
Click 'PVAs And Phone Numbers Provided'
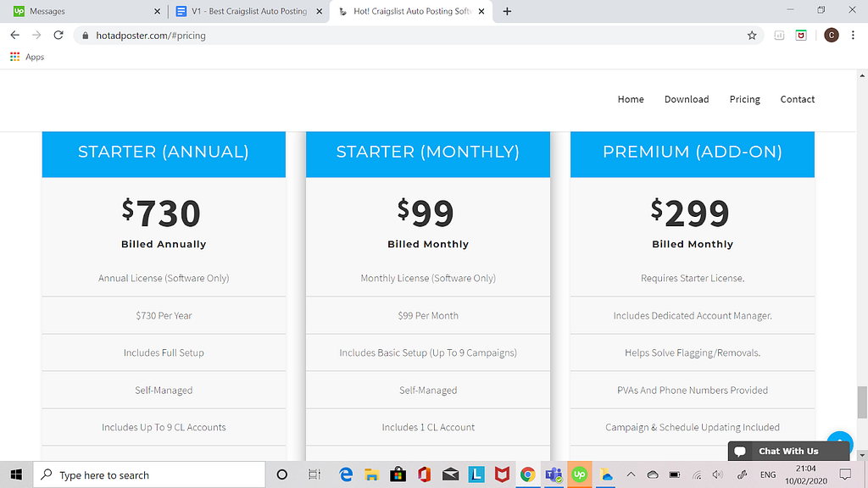(693, 390)
